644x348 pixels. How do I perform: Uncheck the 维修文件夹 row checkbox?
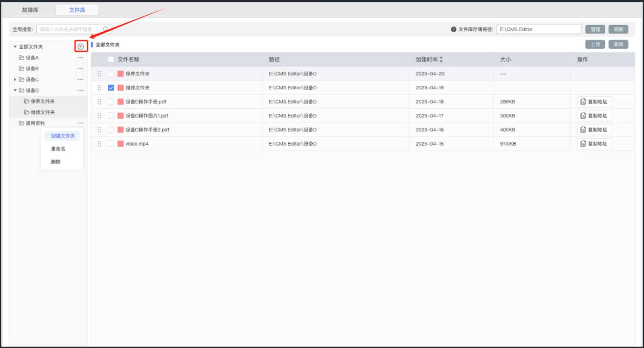pyautogui.click(x=111, y=88)
